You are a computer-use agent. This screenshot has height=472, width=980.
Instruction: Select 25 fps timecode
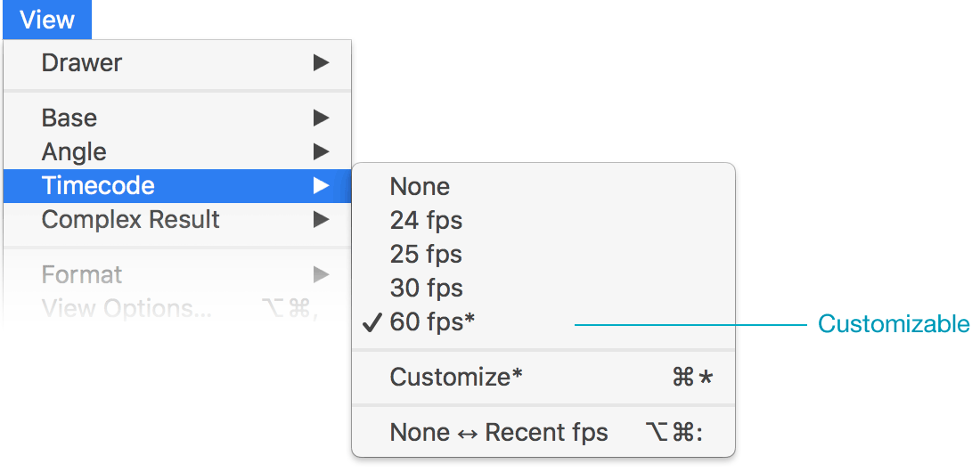tap(543, 254)
